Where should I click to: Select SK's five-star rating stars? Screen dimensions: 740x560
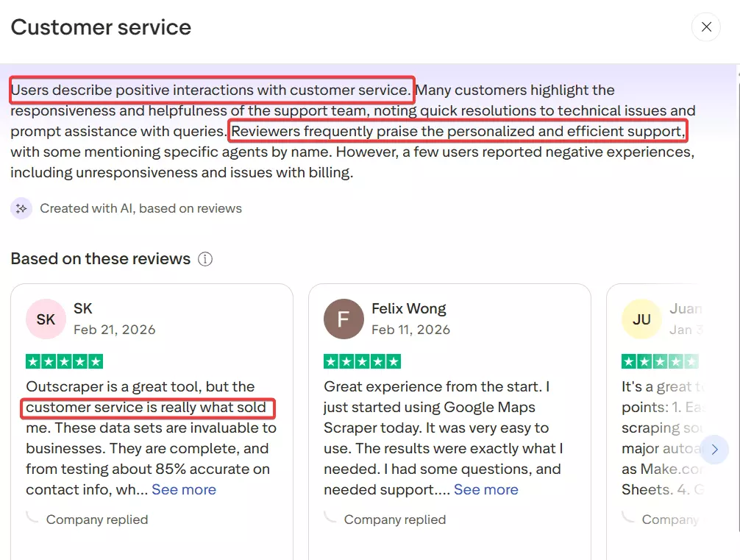coord(64,361)
